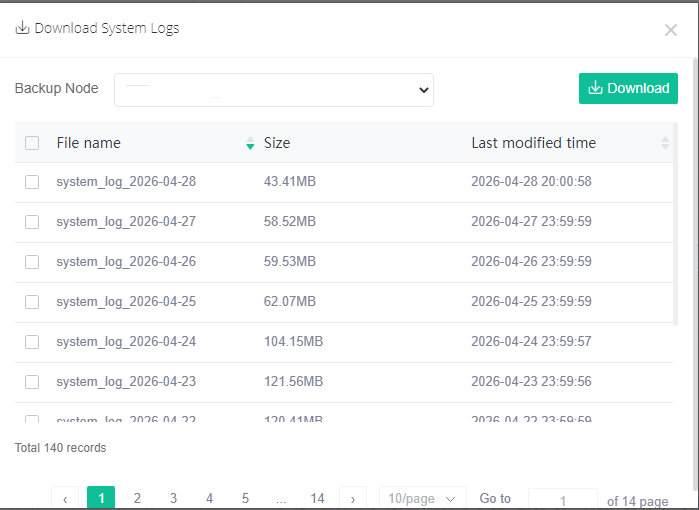This screenshot has height=510, width=699.
Task: Click the green Download button
Action: (628, 88)
